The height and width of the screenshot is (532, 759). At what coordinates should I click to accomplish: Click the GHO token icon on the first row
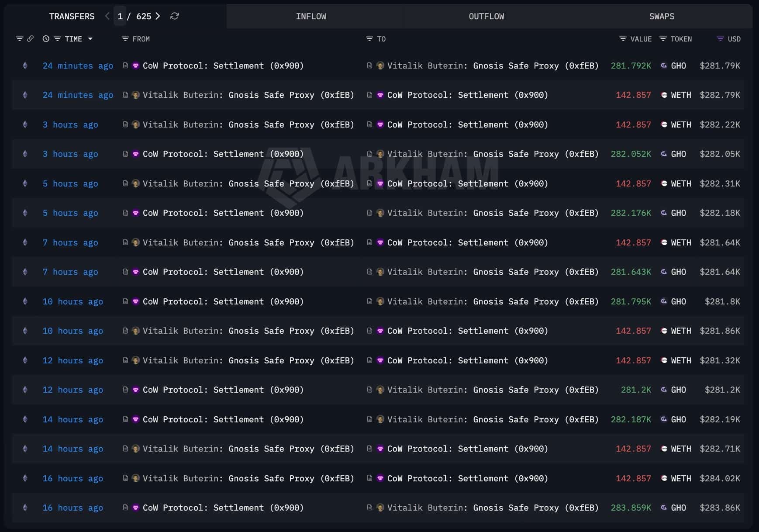pos(663,66)
